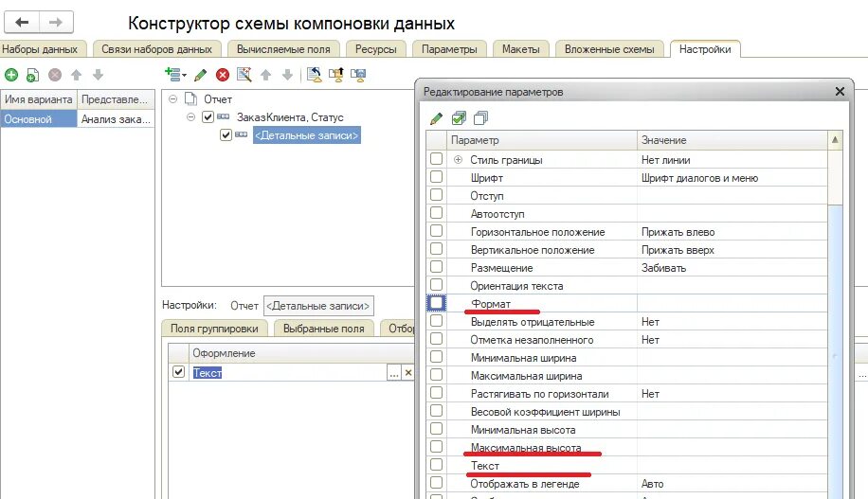Tick the Минимальная ширина checkbox
868x499 pixels.
(x=436, y=357)
